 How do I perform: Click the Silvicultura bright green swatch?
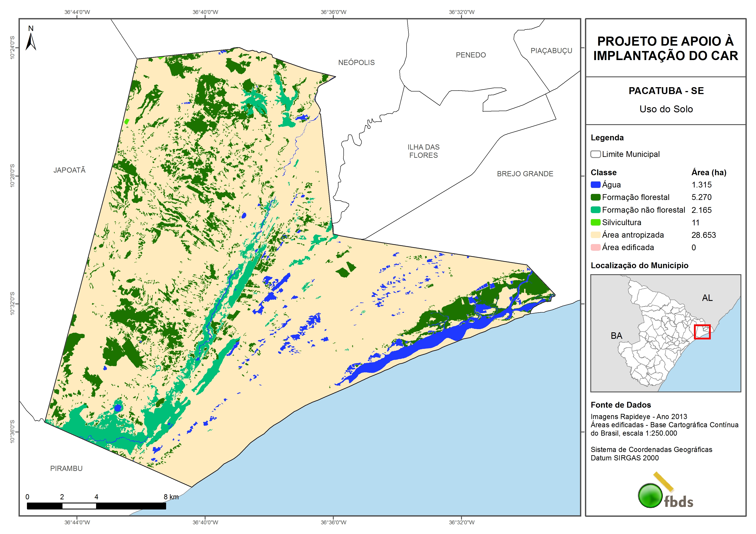(595, 222)
